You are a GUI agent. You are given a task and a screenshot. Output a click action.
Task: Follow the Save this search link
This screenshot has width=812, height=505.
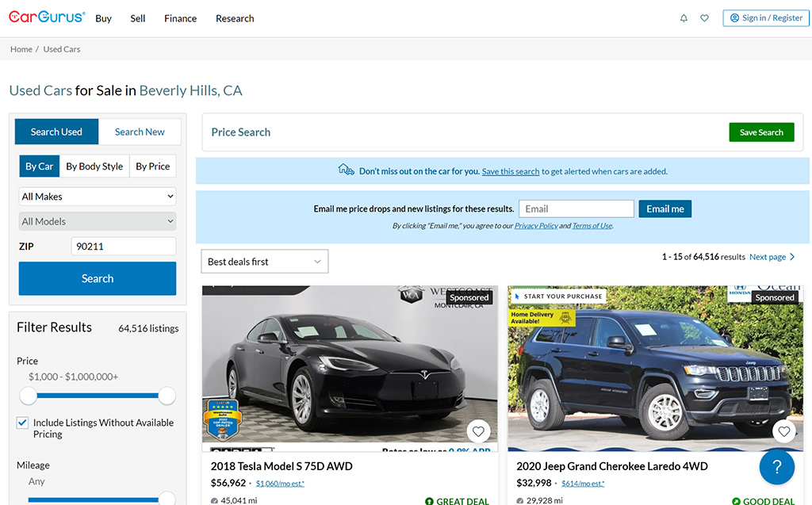point(511,171)
